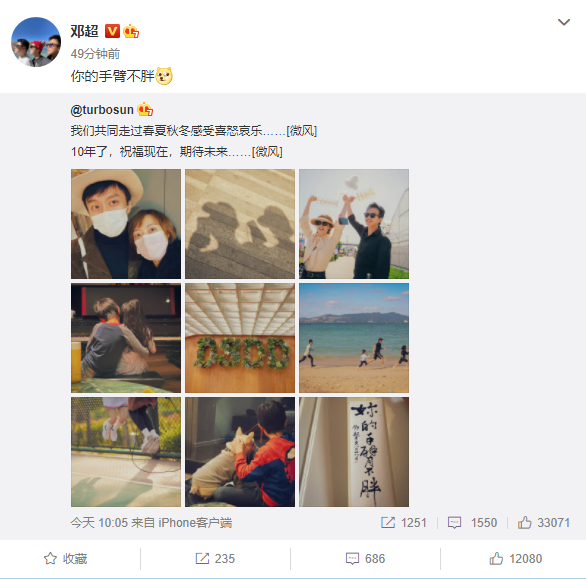
Task: Open 邓超's profile avatar
Action: [36, 42]
